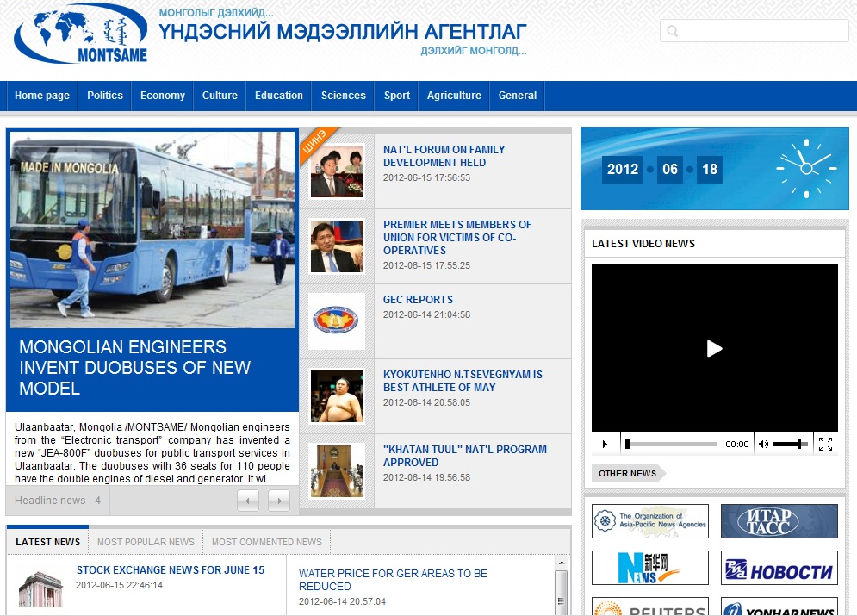Switch to Most Commented News tab
Image resolution: width=857 pixels, height=616 pixels.
click(267, 542)
